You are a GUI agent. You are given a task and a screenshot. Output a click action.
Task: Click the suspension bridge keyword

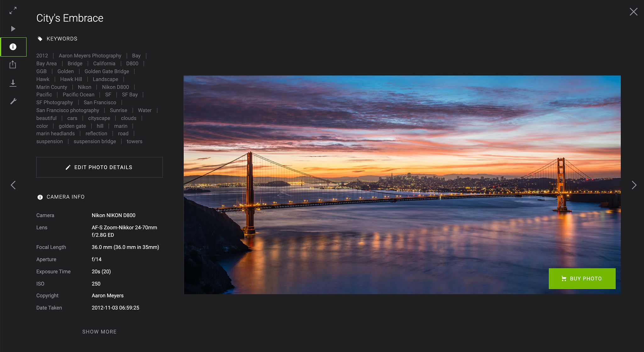[x=95, y=141]
